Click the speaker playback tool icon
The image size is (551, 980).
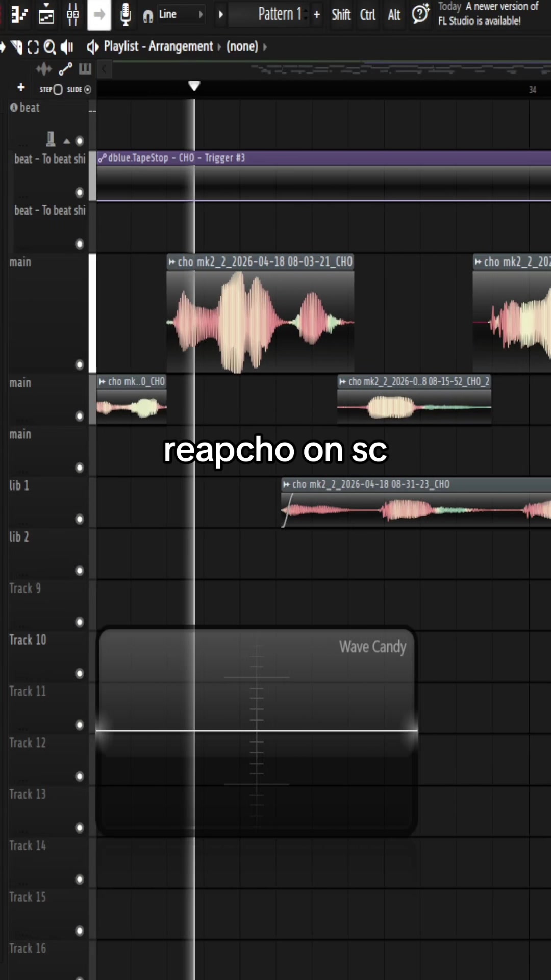(x=67, y=47)
